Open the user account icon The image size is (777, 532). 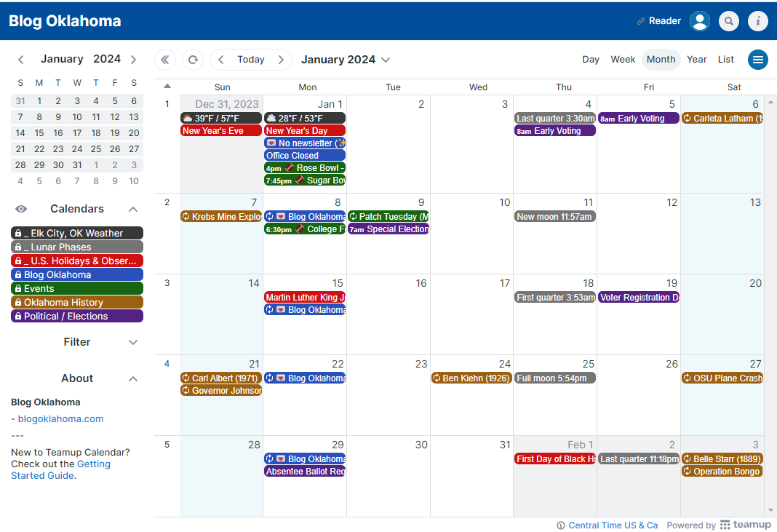(700, 21)
